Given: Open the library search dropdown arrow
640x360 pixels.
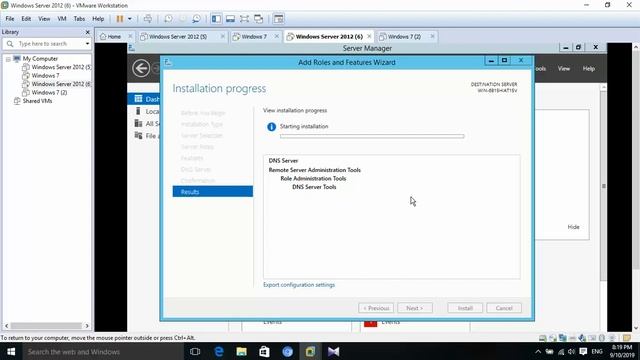Looking at the screenshot, I should pyautogui.click(x=87, y=44).
